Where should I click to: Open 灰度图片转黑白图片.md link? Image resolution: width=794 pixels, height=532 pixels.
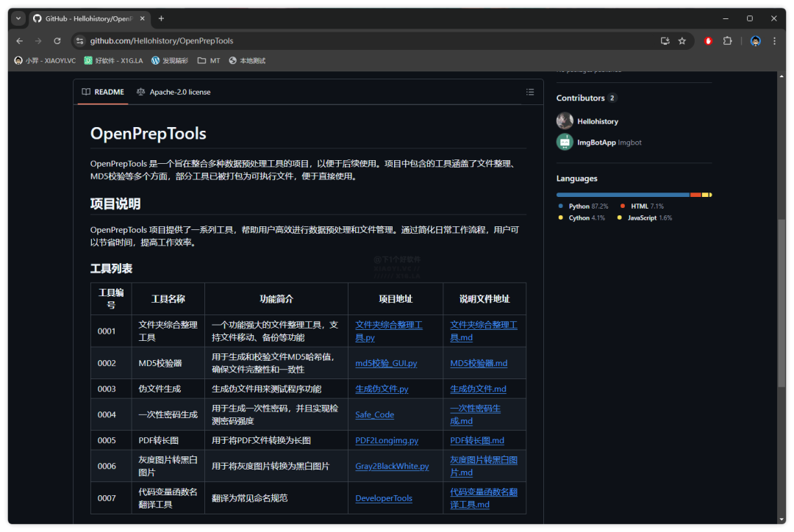click(484, 466)
